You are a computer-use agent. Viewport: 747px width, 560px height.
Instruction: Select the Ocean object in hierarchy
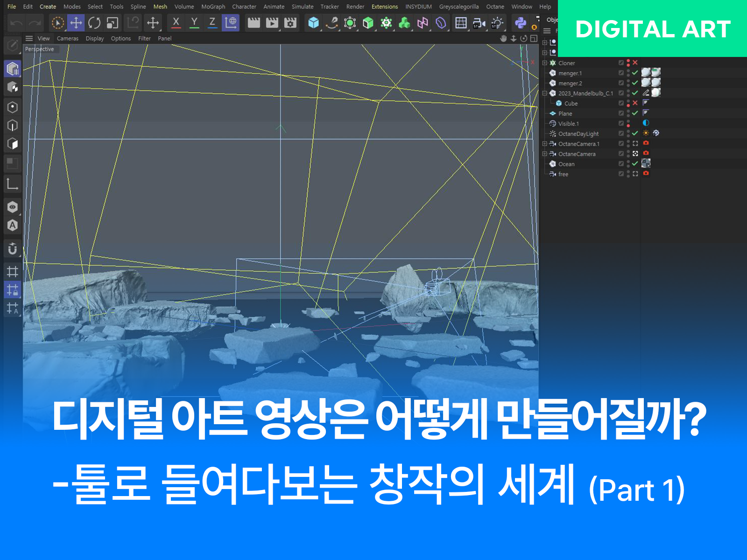(x=566, y=164)
